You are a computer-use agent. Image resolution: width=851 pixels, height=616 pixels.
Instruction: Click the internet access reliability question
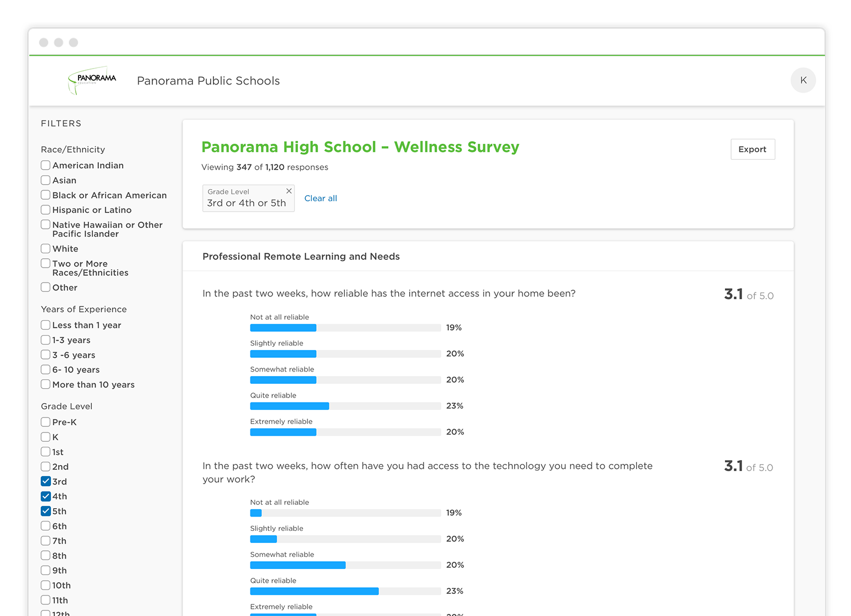pyautogui.click(x=389, y=294)
